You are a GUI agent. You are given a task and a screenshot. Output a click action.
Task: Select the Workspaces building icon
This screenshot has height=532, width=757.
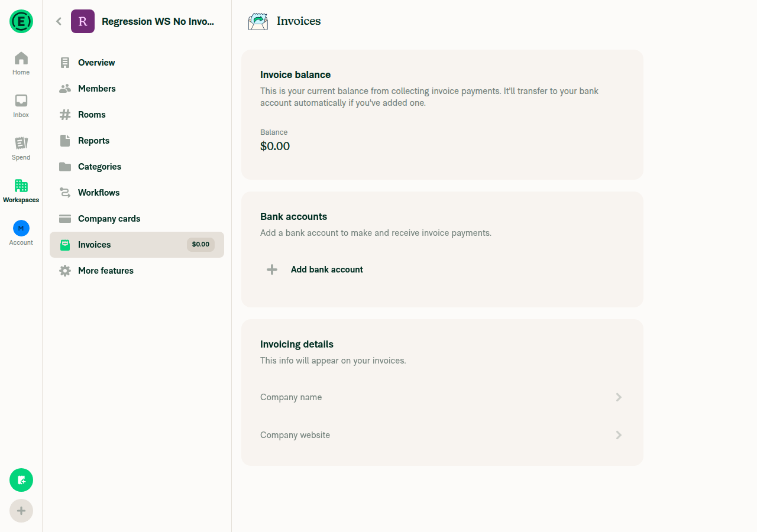21,186
